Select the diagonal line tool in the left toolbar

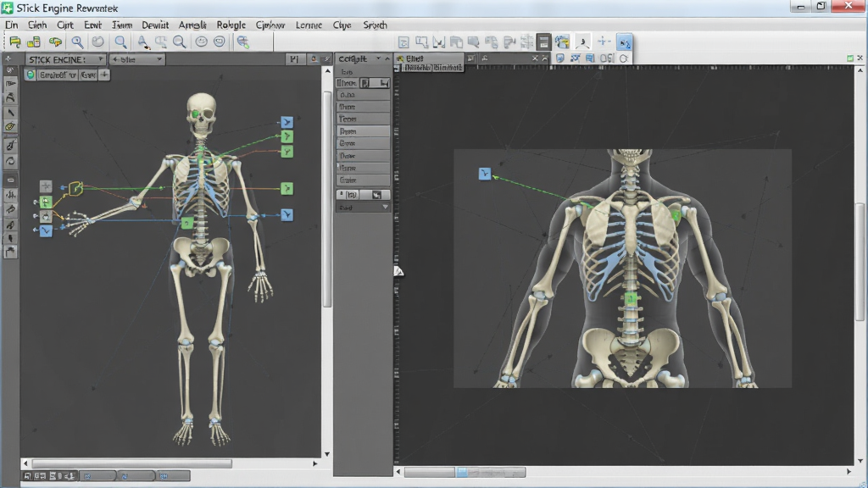(x=10, y=113)
